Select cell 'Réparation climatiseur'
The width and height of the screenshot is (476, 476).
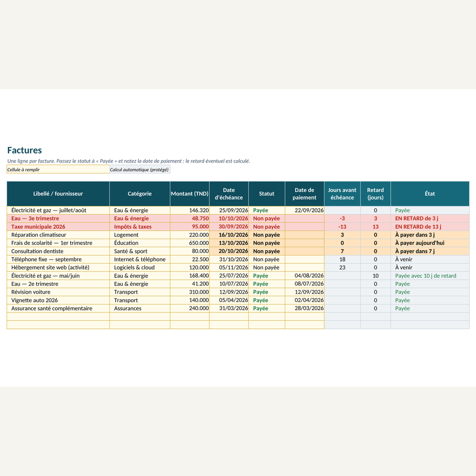pos(58,235)
